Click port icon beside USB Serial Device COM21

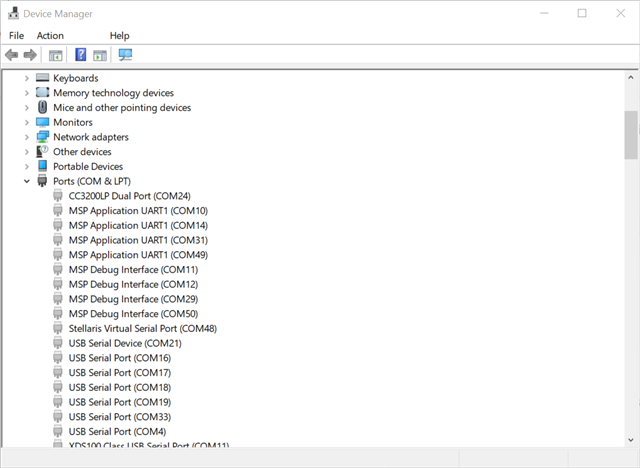(58, 343)
